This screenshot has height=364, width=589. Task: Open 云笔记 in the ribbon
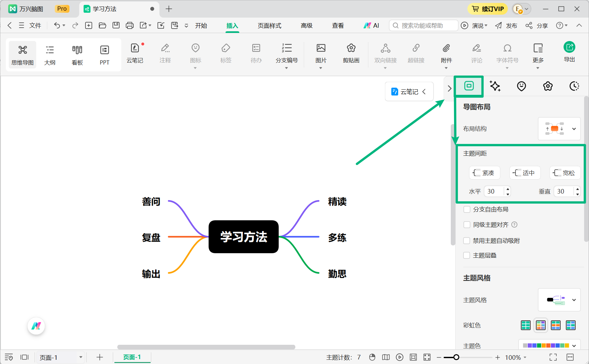(x=135, y=53)
